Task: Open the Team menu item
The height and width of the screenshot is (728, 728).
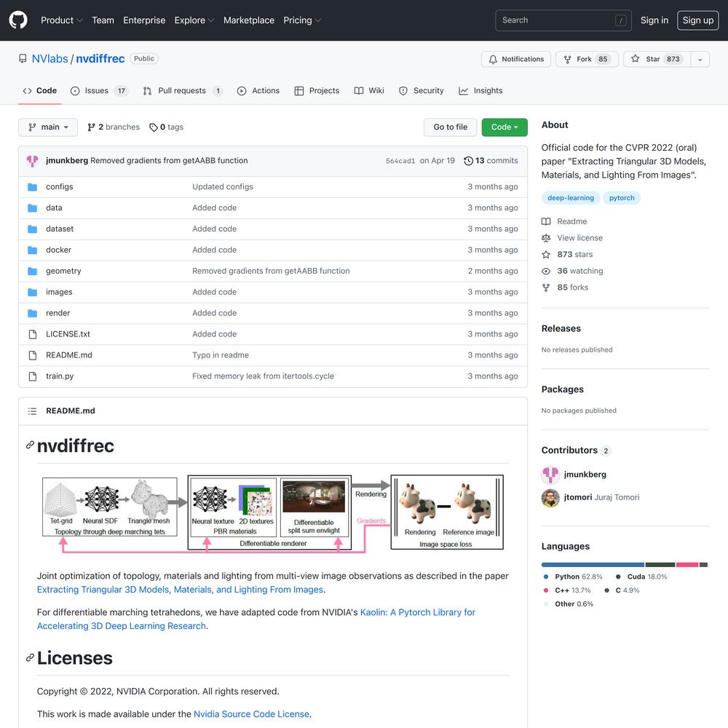Action: click(103, 20)
